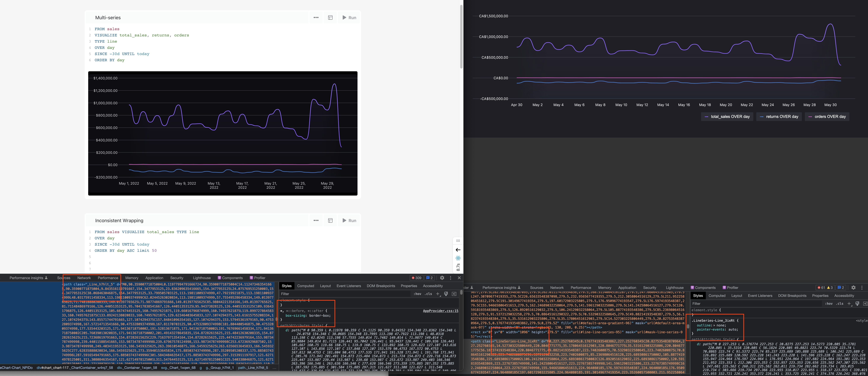Toggle :hov element state in right DevTools
Viewport: 868px width, 376px height.
click(x=829, y=304)
